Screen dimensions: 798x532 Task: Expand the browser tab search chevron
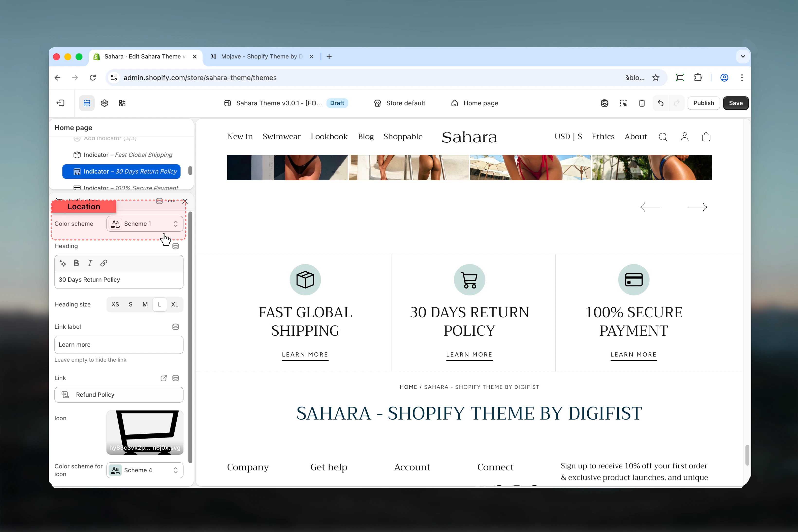click(x=743, y=57)
